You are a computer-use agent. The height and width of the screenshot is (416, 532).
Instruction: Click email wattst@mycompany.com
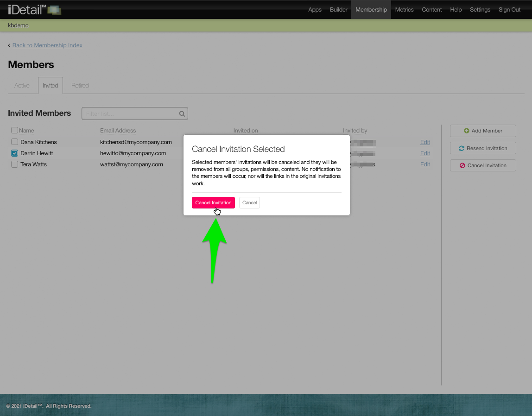pos(131,164)
